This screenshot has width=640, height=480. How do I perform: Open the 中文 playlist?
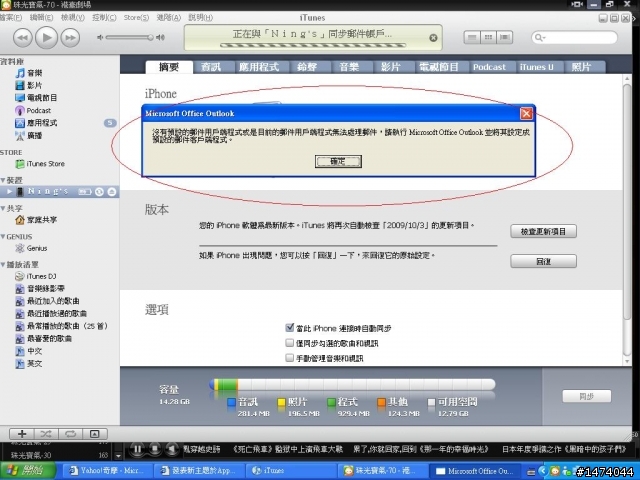point(29,351)
